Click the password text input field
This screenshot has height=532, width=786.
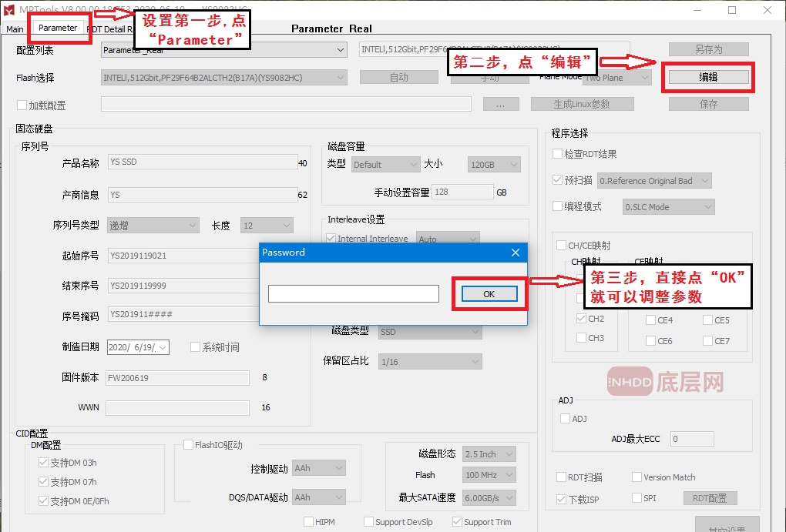click(353, 294)
